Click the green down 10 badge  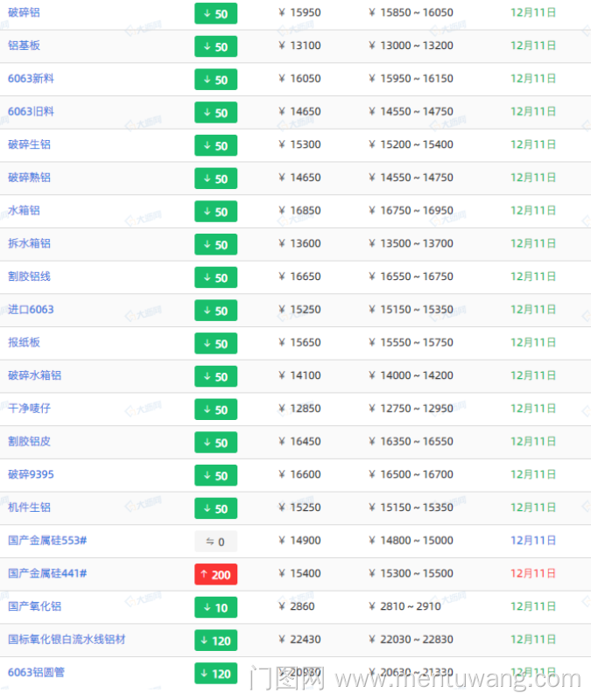[215, 607]
